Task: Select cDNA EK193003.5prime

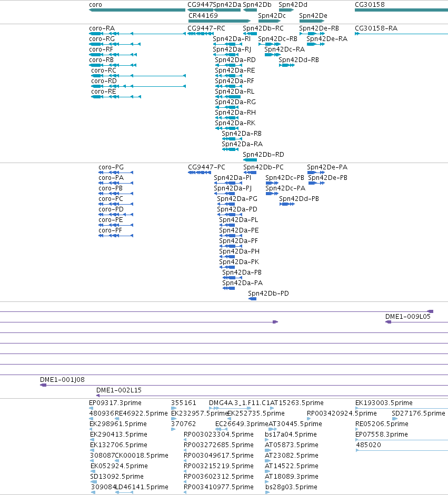Action: click(x=402, y=408)
